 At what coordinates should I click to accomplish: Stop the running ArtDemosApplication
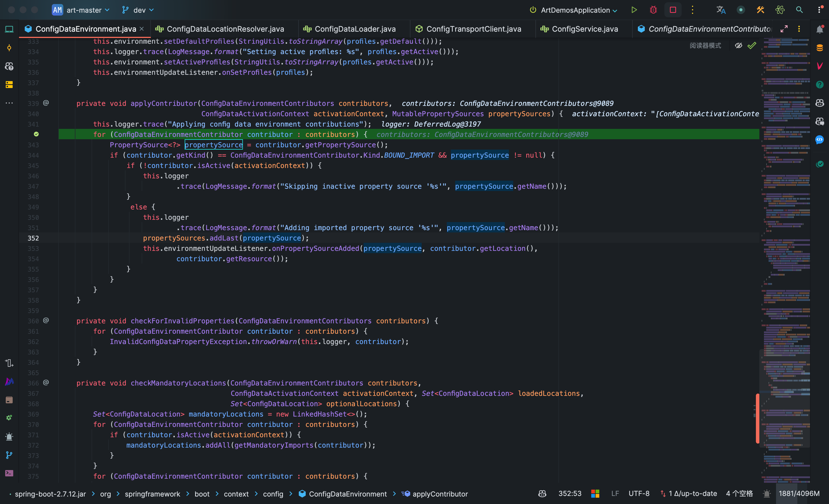click(x=672, y=10)
